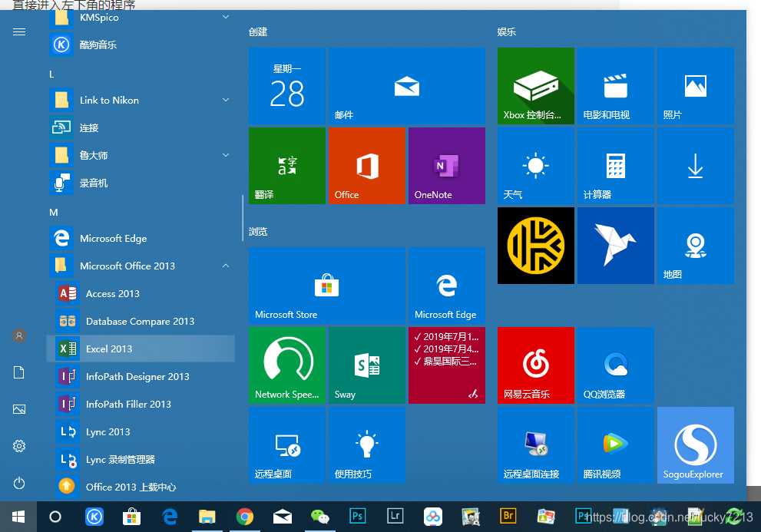Open Lightroom from the taskbar
This screenshot has height=532, width=761.
click(x=395, y=516)
